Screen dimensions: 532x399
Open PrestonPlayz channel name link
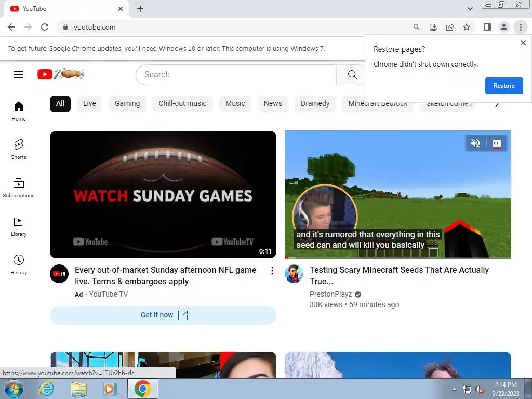(330, 294)
